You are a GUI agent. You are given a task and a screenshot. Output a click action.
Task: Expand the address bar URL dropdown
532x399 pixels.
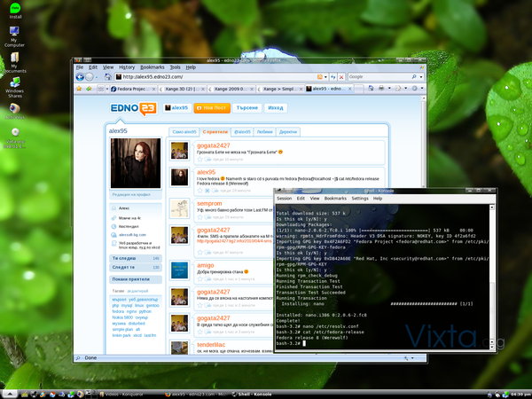[325, 77]
